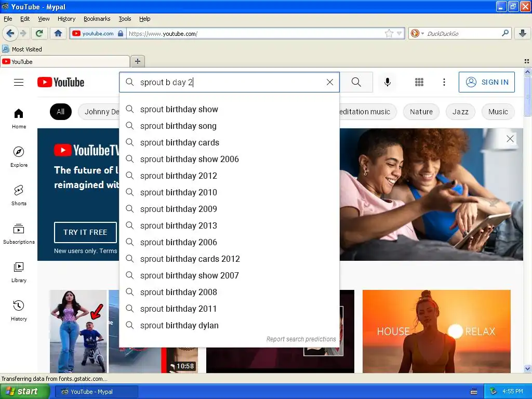Open the Windows start button

[24, 392]
